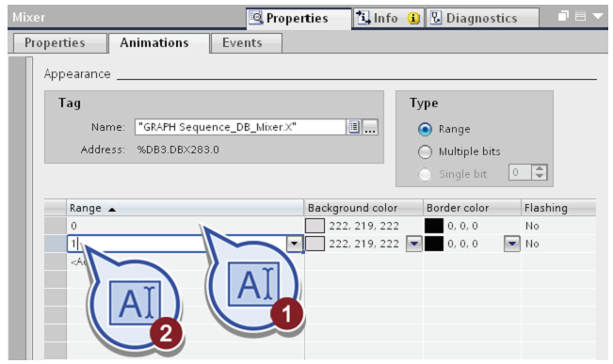
Task: Select the Animations sub-tab
Action: (x=159, y=43)
